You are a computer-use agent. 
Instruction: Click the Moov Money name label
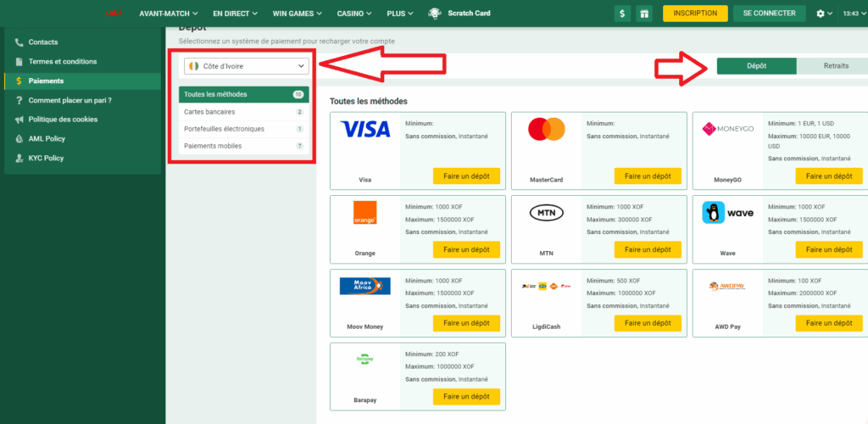click(x=364, y=326)
